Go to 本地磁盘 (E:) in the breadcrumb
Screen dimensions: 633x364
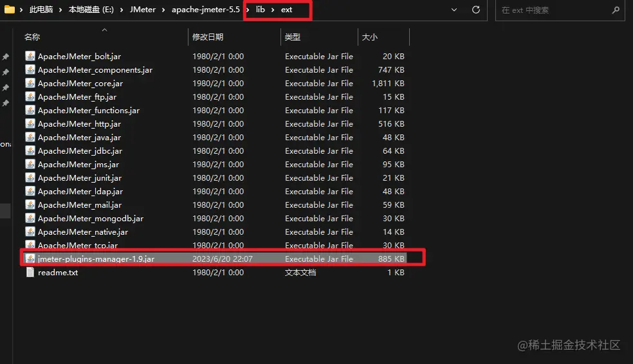point(91,10)
